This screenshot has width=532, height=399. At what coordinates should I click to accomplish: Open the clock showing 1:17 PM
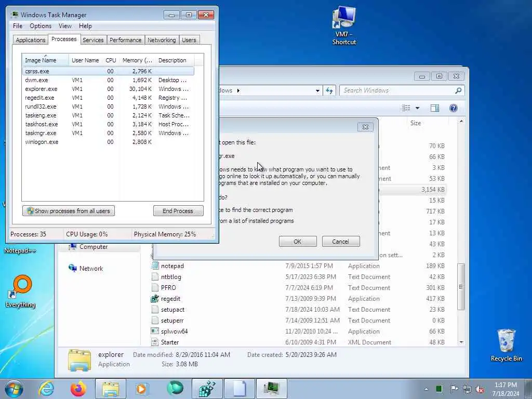pyautogui.click(x=506, y=389)
